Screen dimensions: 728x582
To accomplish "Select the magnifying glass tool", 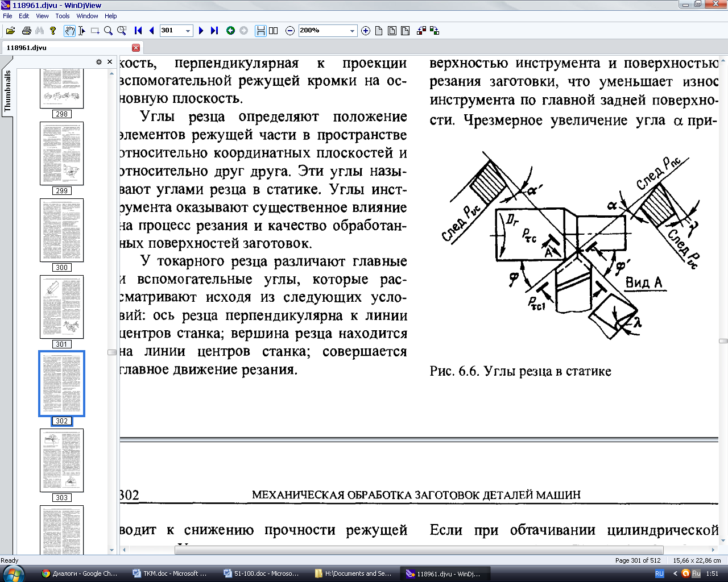I will (x=108, y=31).
